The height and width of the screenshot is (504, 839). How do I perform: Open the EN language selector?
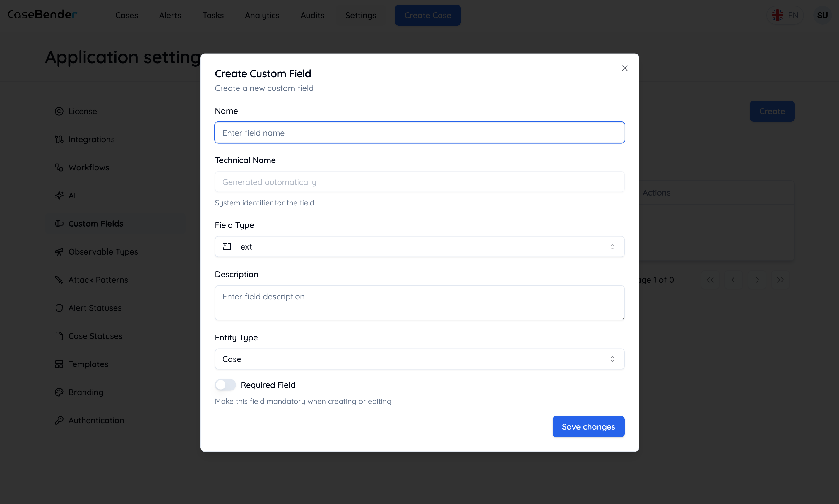[x=785, y=15]
